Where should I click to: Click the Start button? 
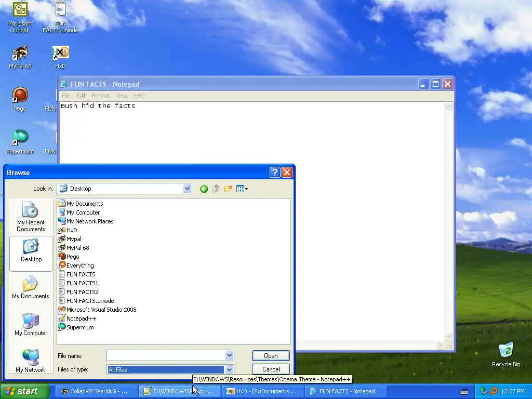24,392
